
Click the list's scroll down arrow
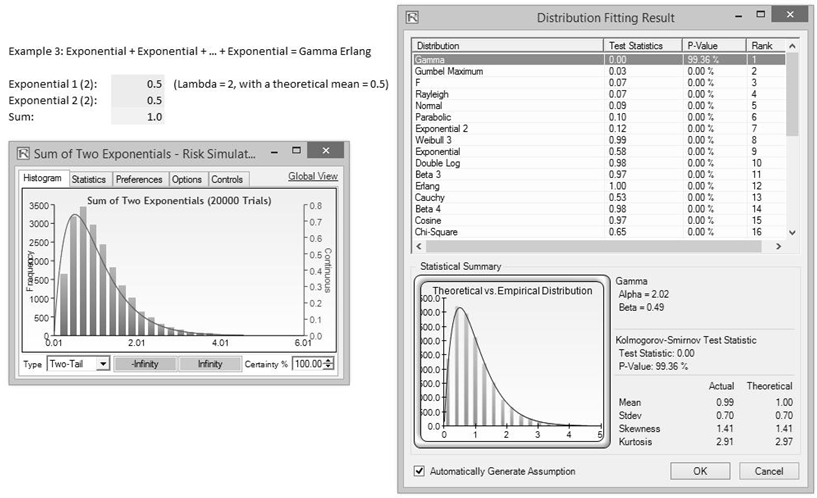[x=792, y=232]
